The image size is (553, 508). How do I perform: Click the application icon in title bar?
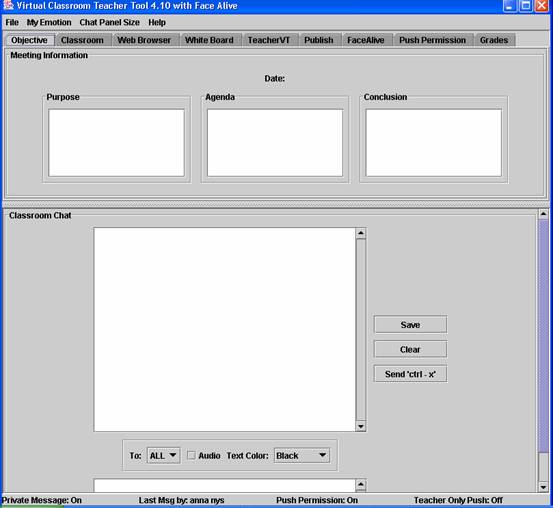pos(7,5)
